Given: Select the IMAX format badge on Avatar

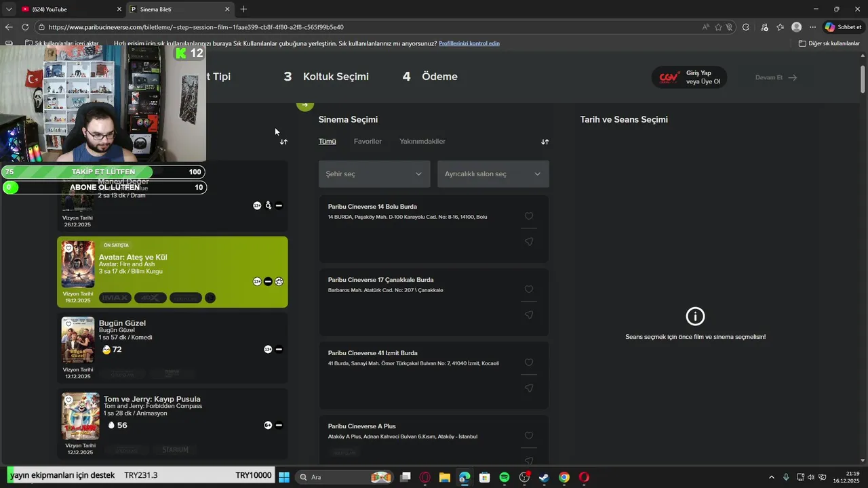Looking at the screenshot, I should click(x=115, y=298).
